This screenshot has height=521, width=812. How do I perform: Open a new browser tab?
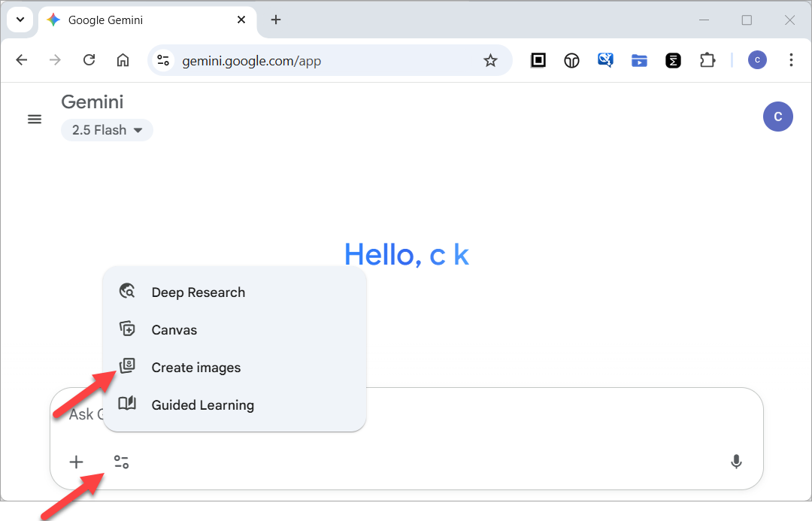click(x=276, y=20)
